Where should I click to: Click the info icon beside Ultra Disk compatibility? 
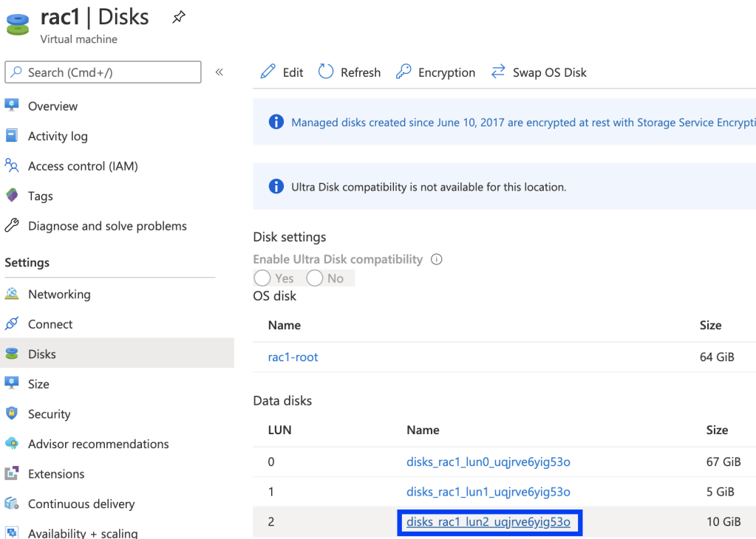coord(436,259)
